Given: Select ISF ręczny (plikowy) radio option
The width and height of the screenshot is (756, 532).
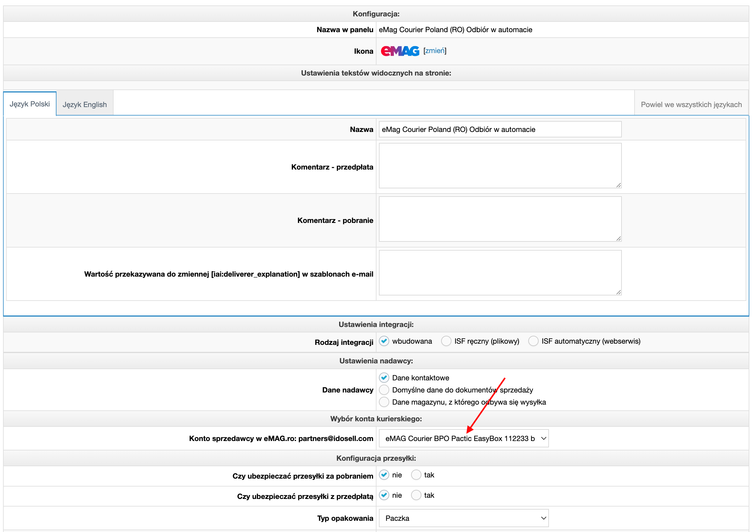Looking at the screenshot, I should pyautogui.click(x=446, y=341).
